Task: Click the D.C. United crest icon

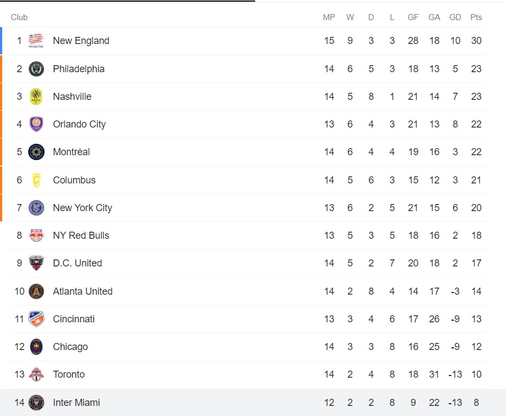Action: coord(36,263)
